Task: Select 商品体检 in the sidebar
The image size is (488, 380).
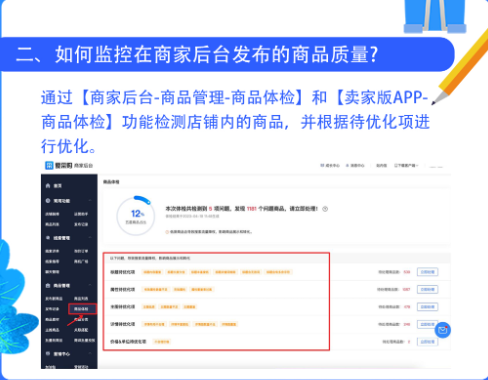Action: coord(82,309)
